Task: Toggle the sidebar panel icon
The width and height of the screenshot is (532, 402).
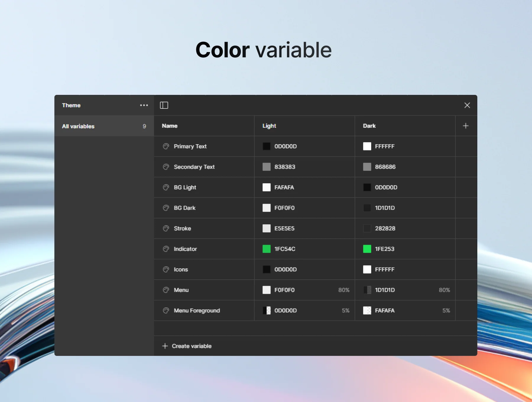Action: [x=164, y=105]
